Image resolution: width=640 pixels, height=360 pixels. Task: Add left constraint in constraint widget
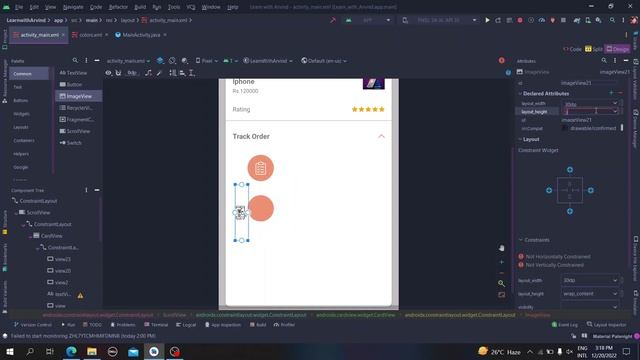point(549,190)
